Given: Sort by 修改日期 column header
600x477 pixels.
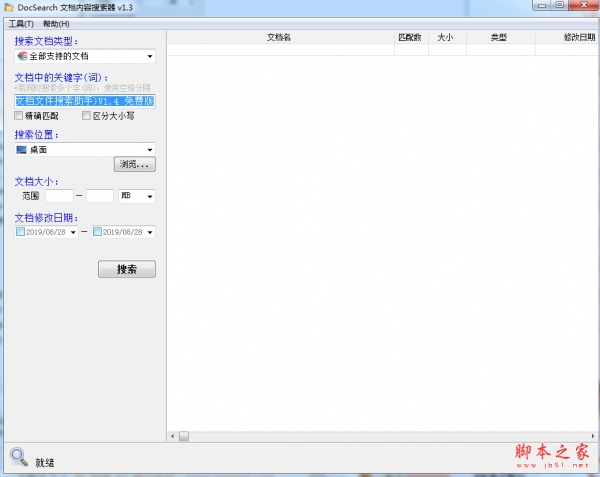Looking at the screenshot, I should coord(567,37).
